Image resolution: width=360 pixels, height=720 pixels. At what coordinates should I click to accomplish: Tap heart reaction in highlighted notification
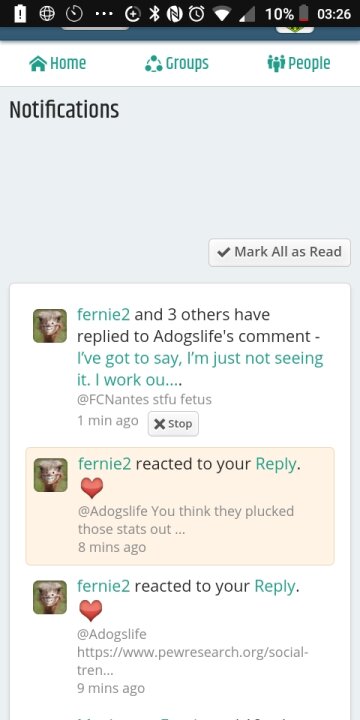point(92,488)
